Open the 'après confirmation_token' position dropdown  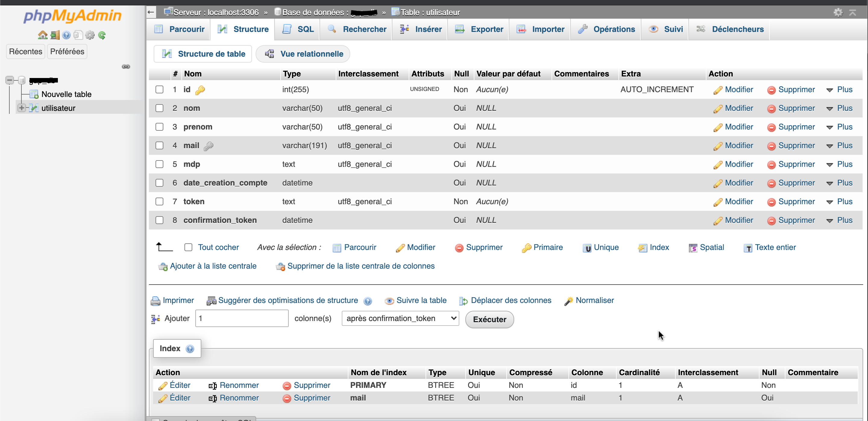pyautogui.click(x=400, y=318)
